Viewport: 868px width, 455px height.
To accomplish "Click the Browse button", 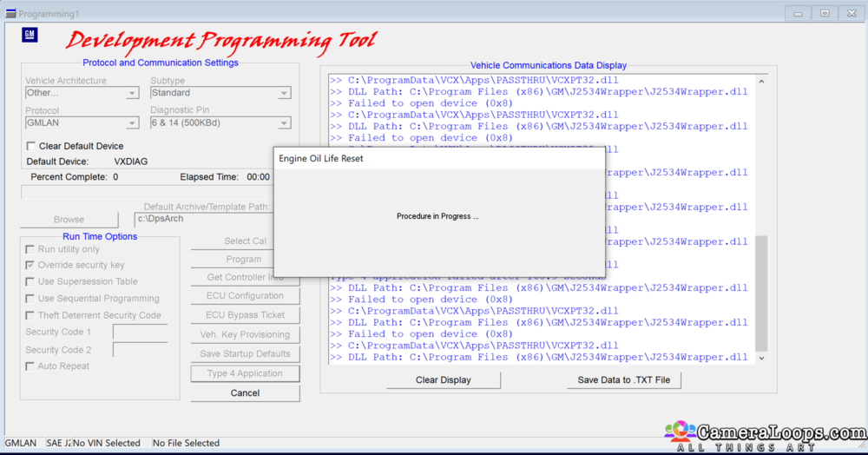I will (x=69, y=220).
